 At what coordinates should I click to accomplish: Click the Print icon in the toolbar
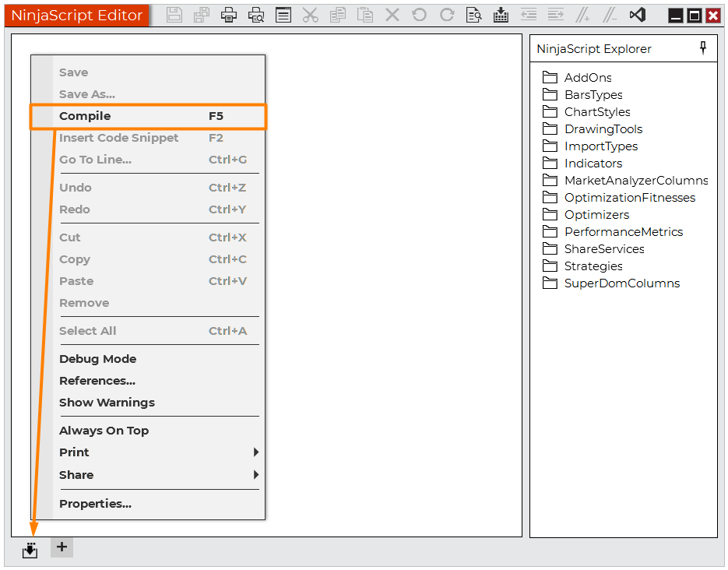(229, 15)
